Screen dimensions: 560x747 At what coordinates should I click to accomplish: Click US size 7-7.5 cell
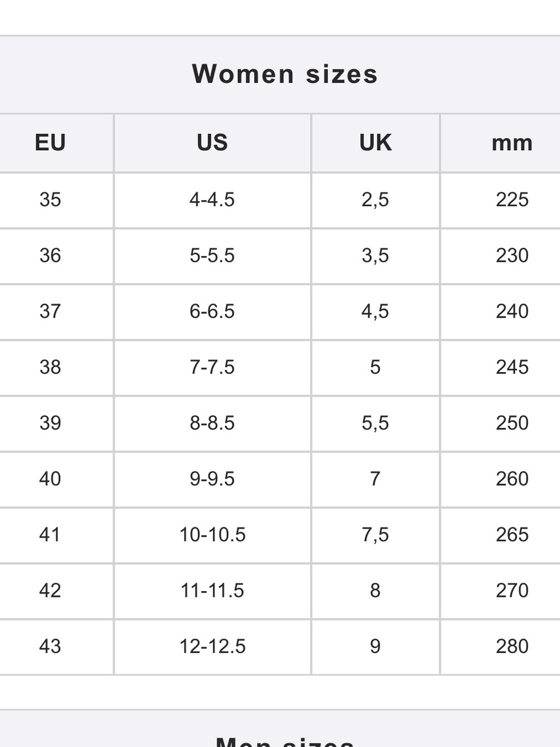point(212,367)
